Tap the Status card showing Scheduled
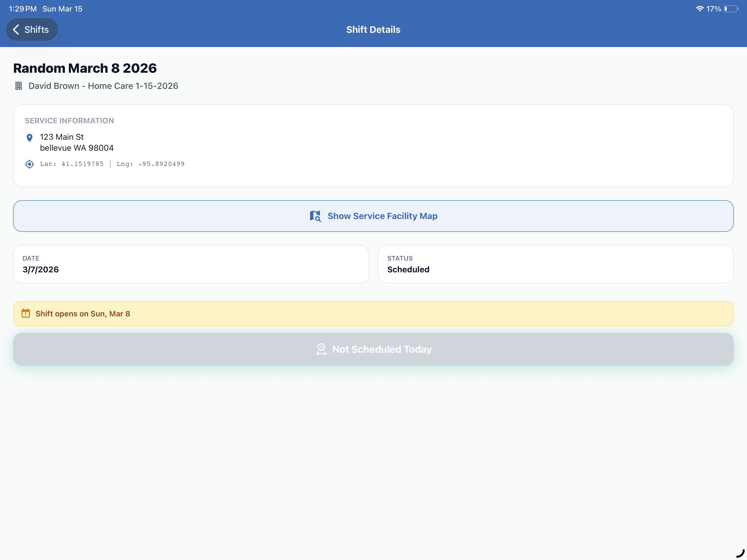Screen dimensions: 747x560 [556, 264]
